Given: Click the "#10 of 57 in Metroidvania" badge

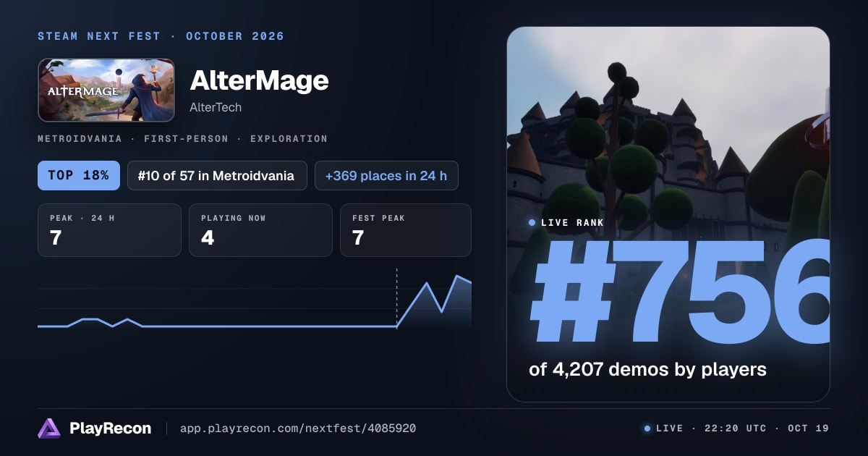Looking at the screenshot, I should point(217,175).
